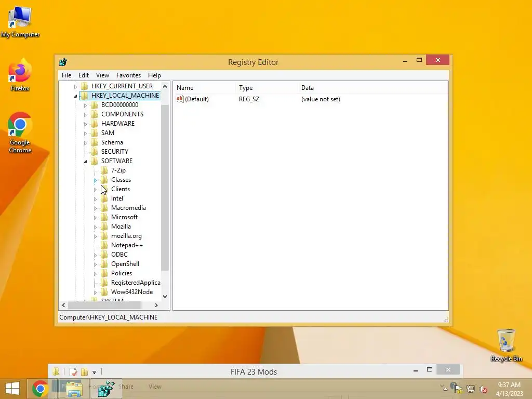
Task: Select the HKEY_LOCAL_MACHINE tree item
Action: [125, 96]
